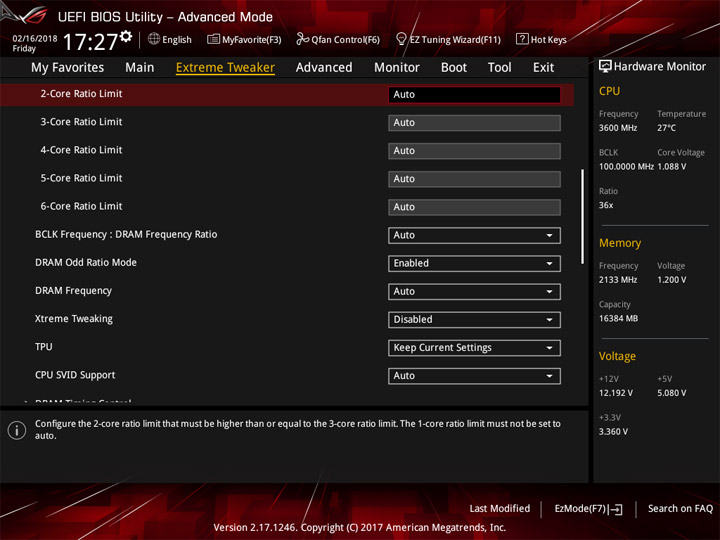
Task: Click the 6-Core Ratio Limit Auto field
Action: (474, 207)
